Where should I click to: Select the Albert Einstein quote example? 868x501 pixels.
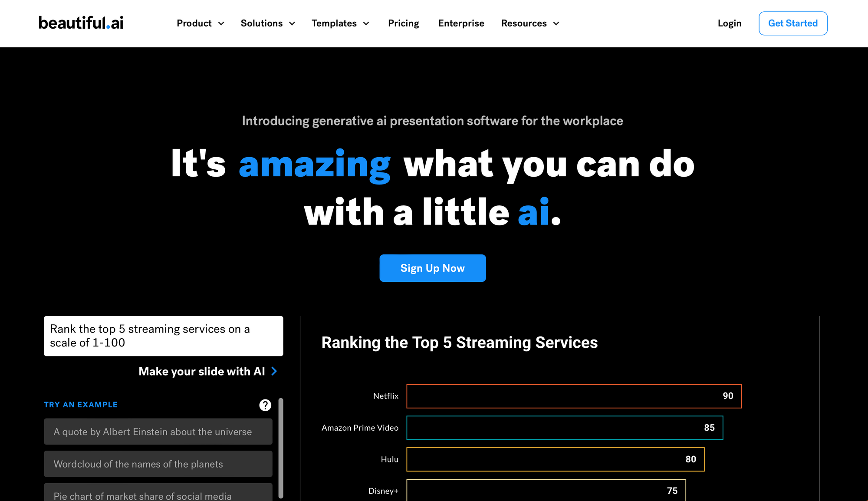(158, 432)
